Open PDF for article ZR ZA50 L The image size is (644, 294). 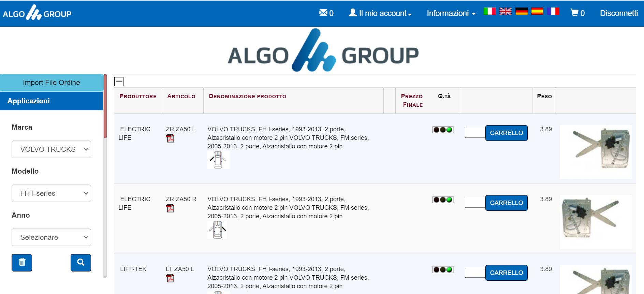pos(170,138)
